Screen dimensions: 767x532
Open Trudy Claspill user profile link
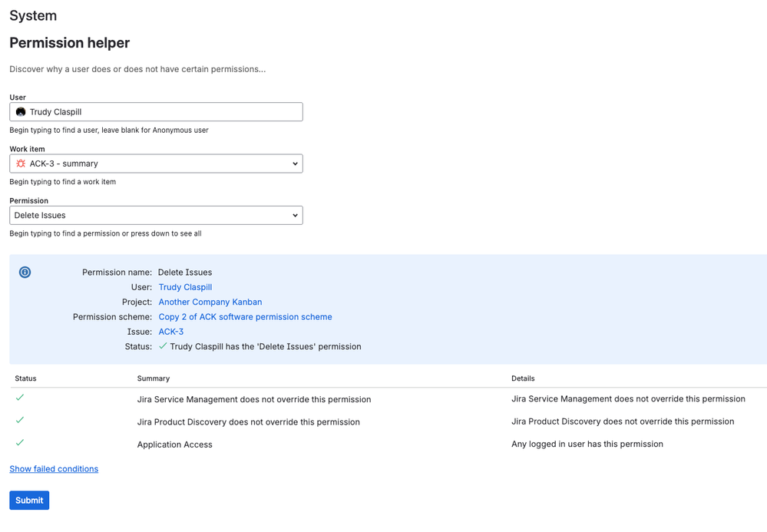tap(185, 287)
